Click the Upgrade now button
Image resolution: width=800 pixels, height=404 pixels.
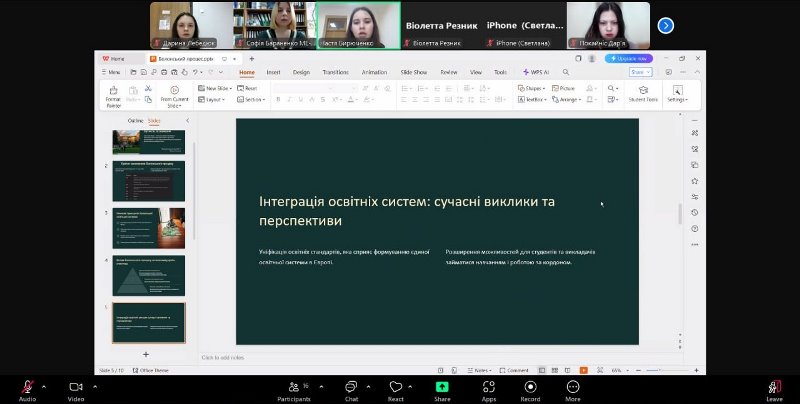pyautogui.click(x=627, y=59)
